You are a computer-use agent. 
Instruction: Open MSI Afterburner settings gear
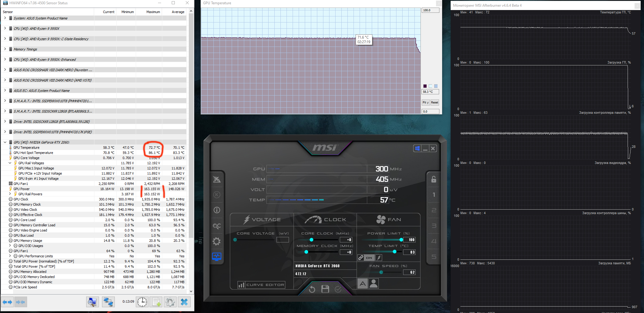(x=216, y=242)
